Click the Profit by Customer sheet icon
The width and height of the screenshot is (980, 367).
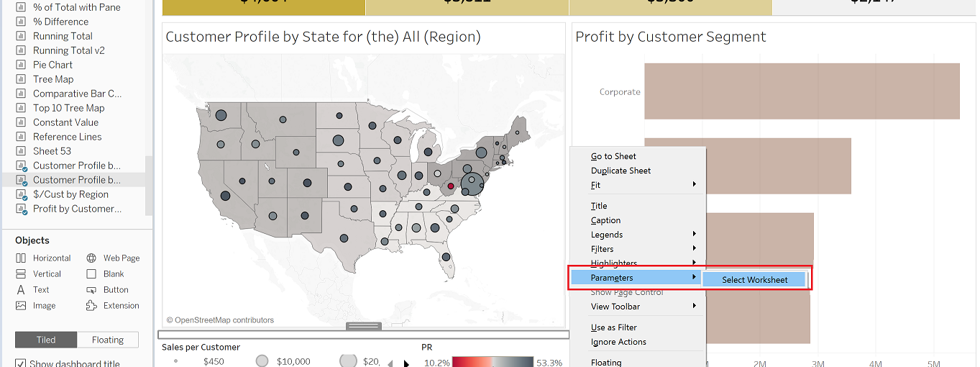(x=21, y=209)
